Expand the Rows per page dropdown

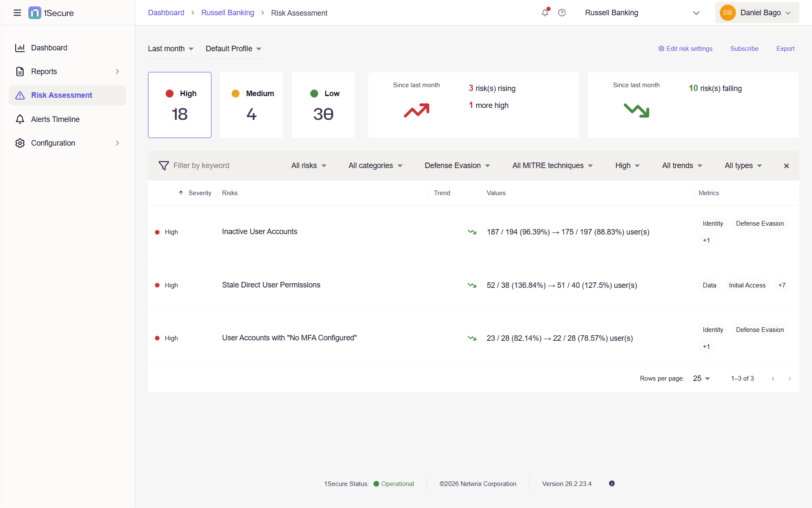[x=701, y=378]
